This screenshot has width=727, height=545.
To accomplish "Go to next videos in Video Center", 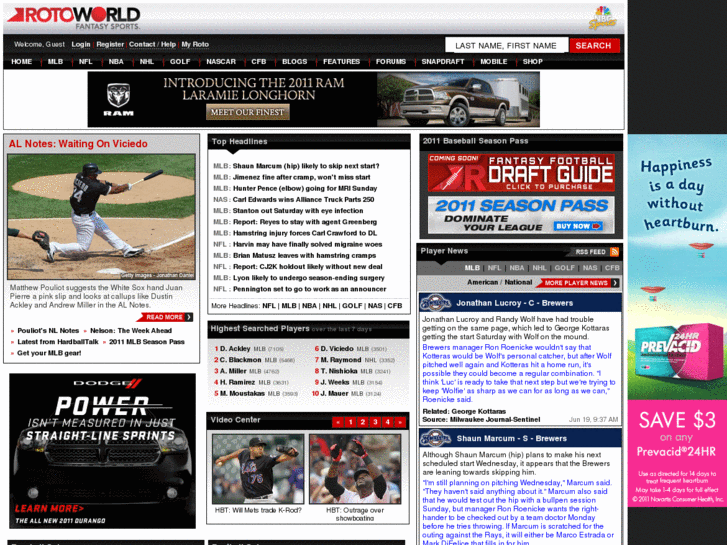I will (400, 422).
